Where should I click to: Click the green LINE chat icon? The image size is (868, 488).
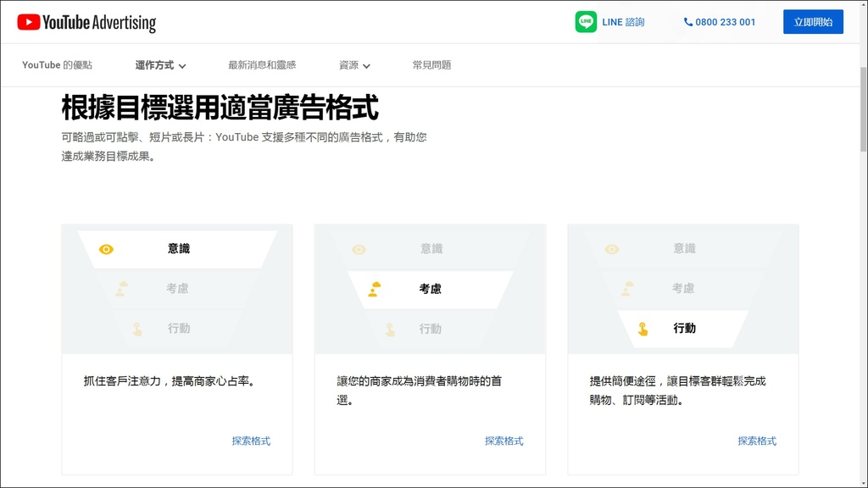pos(586,22)
